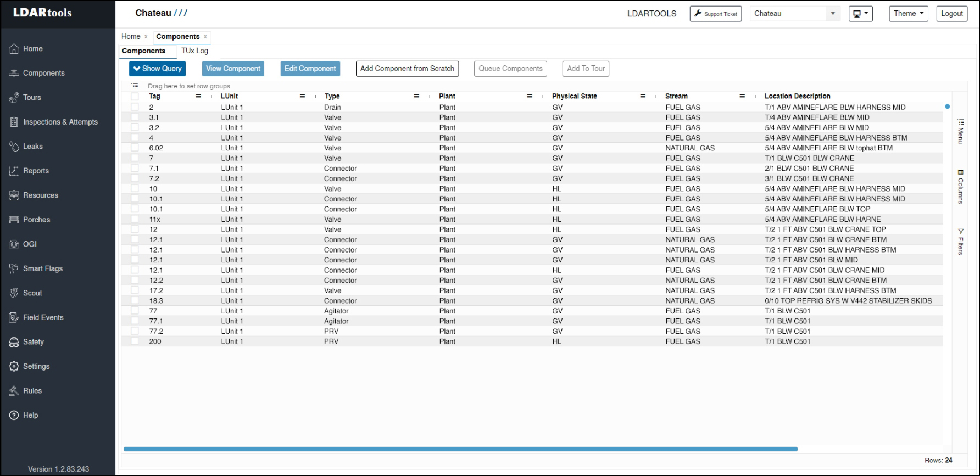The image size is (980, 476).
Task: Open Smart Flags from the sidebar icon
Action: pyautogui.click(x=14, y=268)
